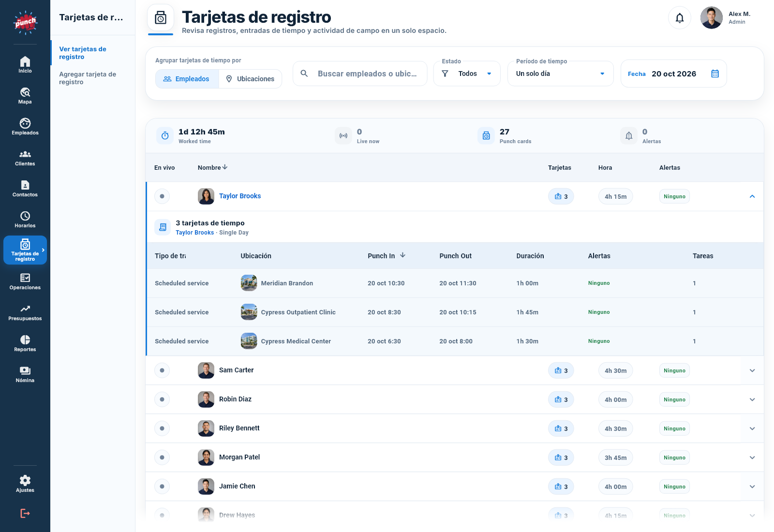The image size is (774, 532).
Task: Open Reportes from the sidebar
Action: point(25,343)
